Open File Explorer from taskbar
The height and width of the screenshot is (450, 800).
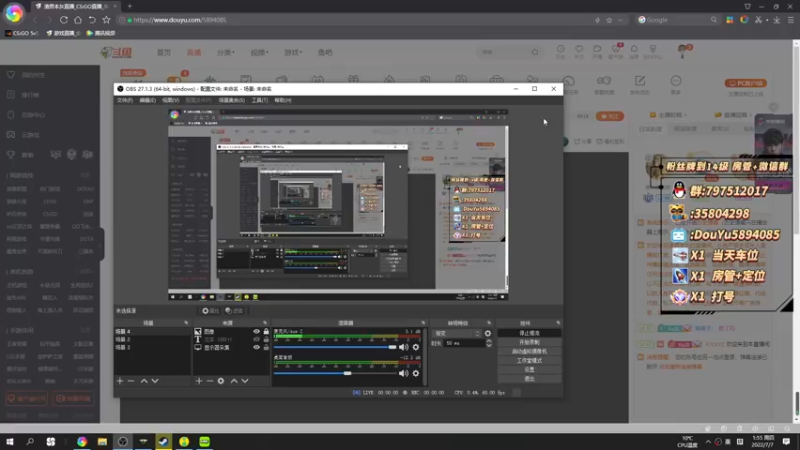(x=102, y=441)
